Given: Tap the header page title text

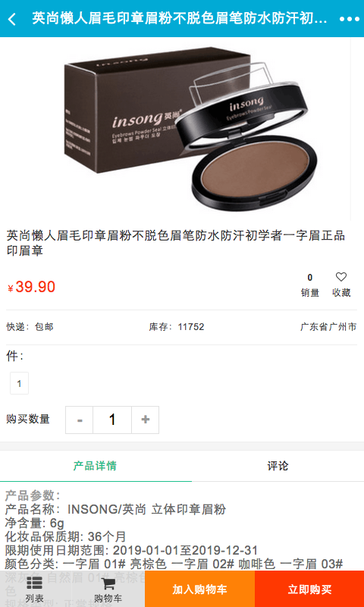Looking at the screenshot, I should [x=180, y=18].
